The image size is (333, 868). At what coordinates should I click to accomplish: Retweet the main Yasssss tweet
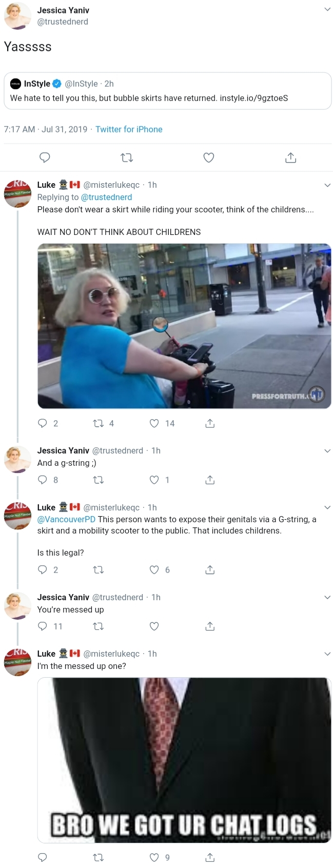point(127,157)
